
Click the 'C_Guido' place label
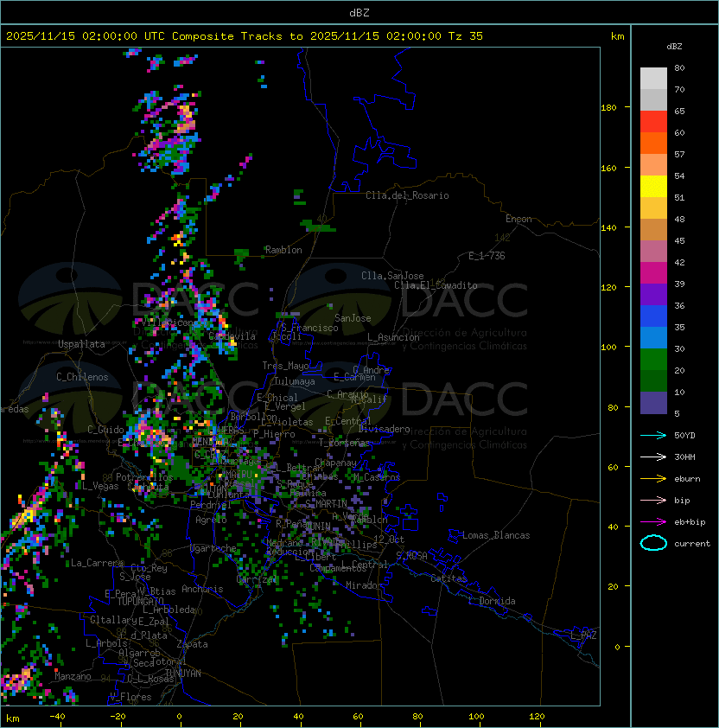pyautogui.click(x=105, y=430)
